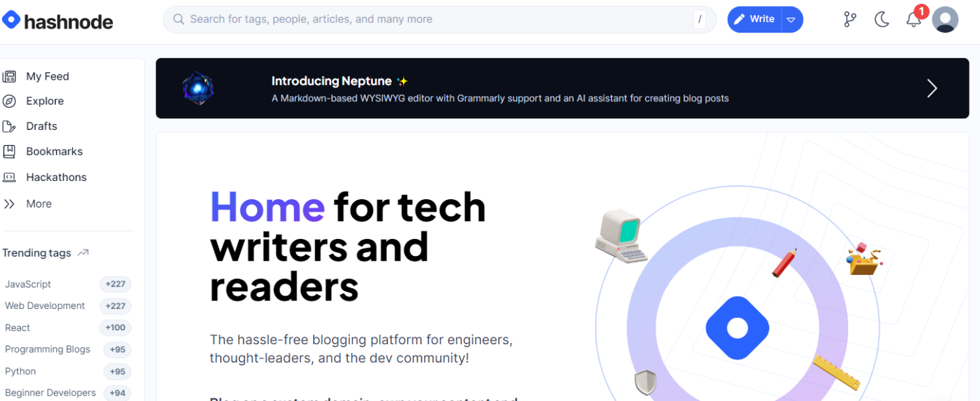980x401 pixels.
Task: Open the Programming Blogs trending tag
Action: 48,349
